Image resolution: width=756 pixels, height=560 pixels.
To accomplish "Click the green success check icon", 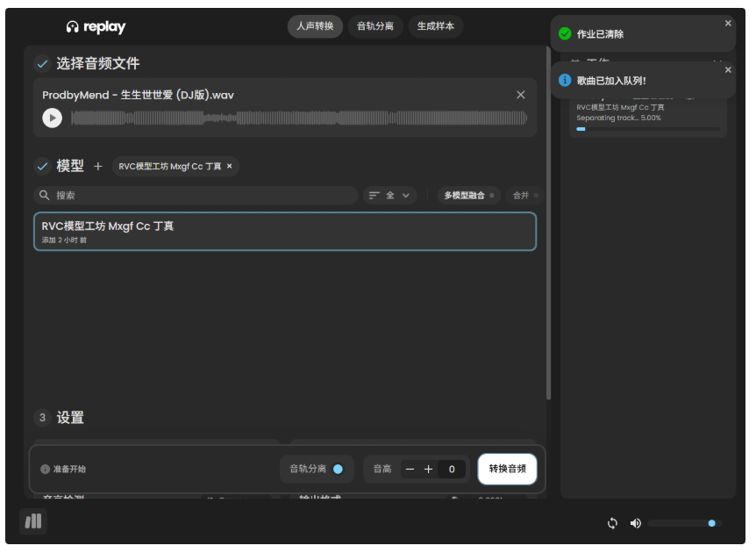I will [x=565, y=33].
